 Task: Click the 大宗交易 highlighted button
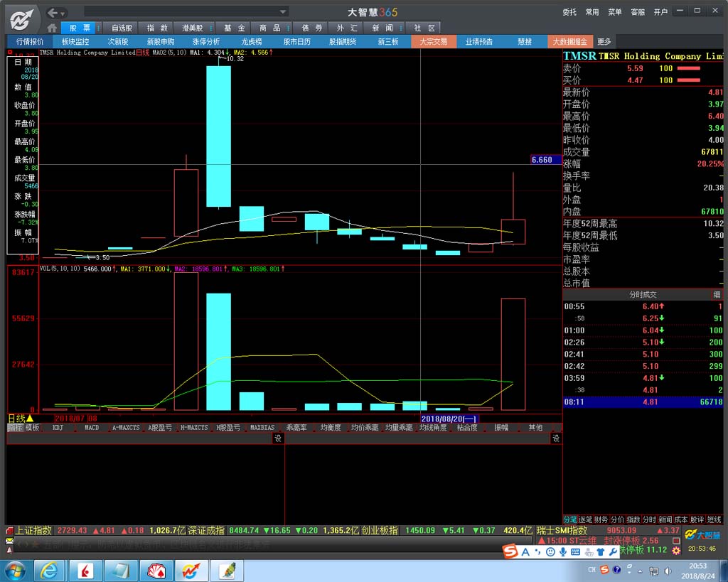pyautogui.click(x=434, y=42)
